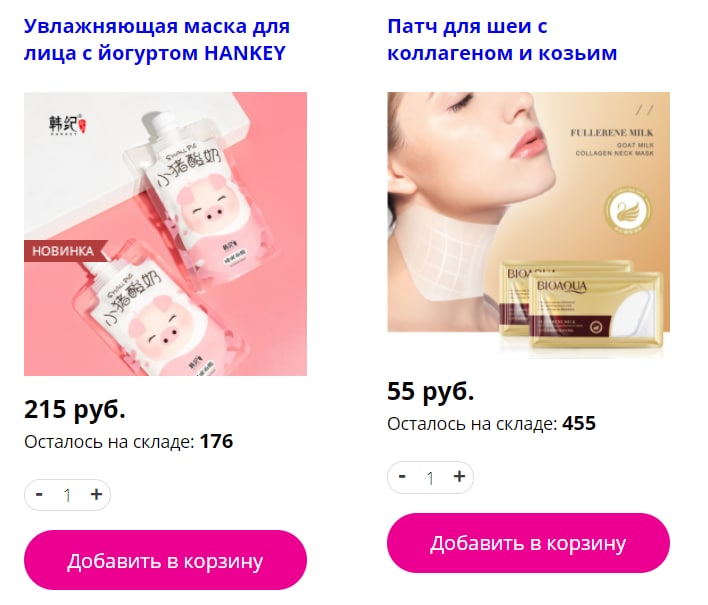Add HANKEY yogurt mask to cart
Viewport: 708px width, 605px height.
(165, 560)
